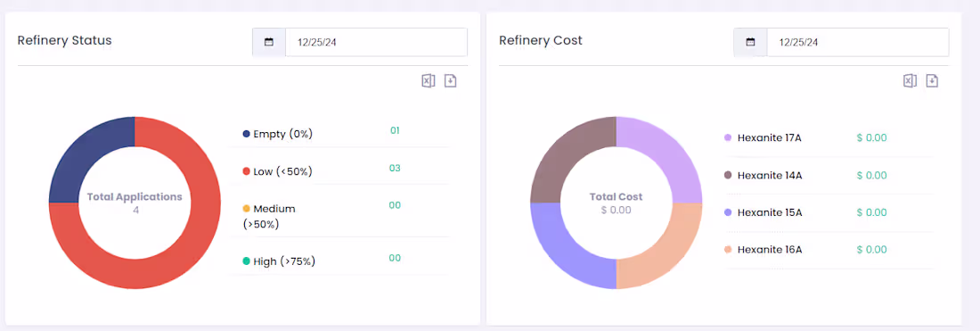980x331 pixels.
Task: Select the Hexanite 14A legend entry
Action: [763, 175]
